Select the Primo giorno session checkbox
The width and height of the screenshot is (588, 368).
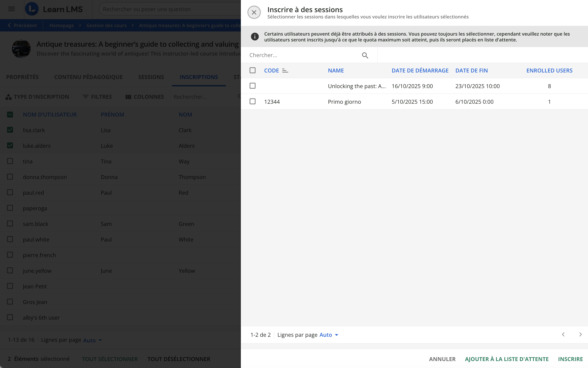coord(252,102)
